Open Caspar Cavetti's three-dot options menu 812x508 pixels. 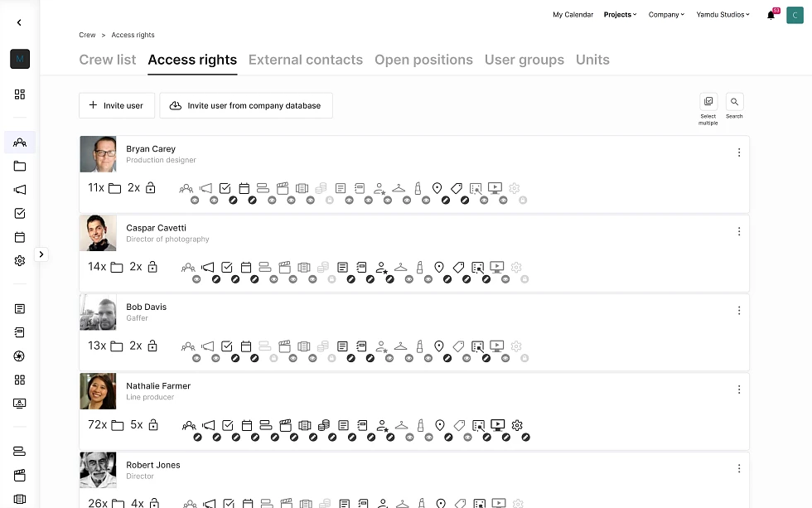[x=739, y=231]
